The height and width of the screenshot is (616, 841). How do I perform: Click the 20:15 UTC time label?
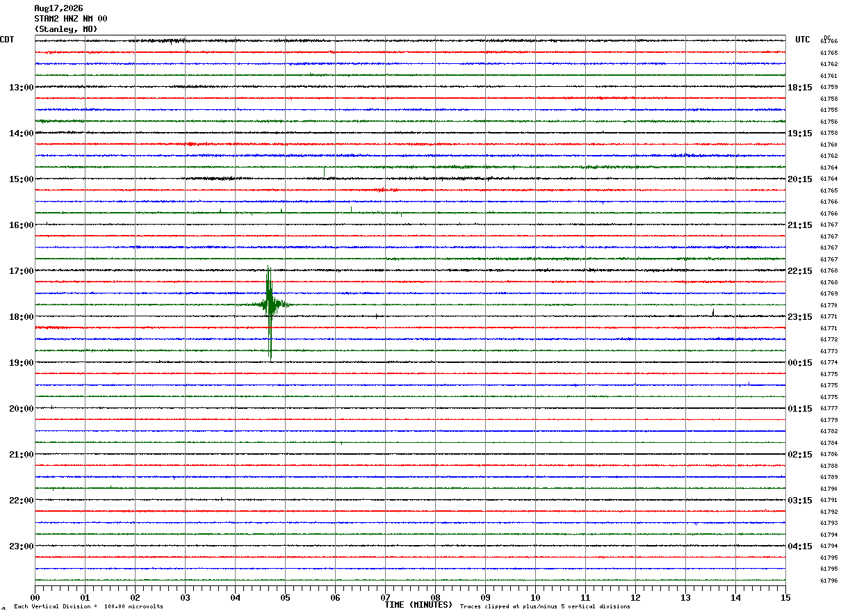pyautogui.click(x=800, y=179)
